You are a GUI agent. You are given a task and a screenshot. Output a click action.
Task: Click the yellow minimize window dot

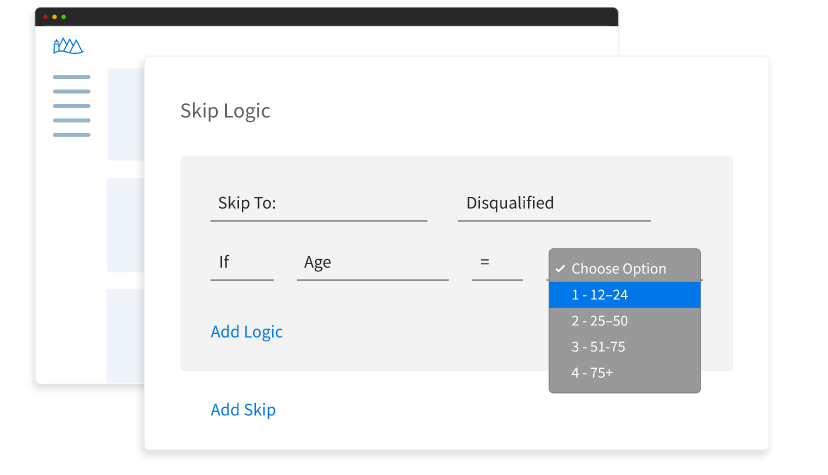point(54,17)
